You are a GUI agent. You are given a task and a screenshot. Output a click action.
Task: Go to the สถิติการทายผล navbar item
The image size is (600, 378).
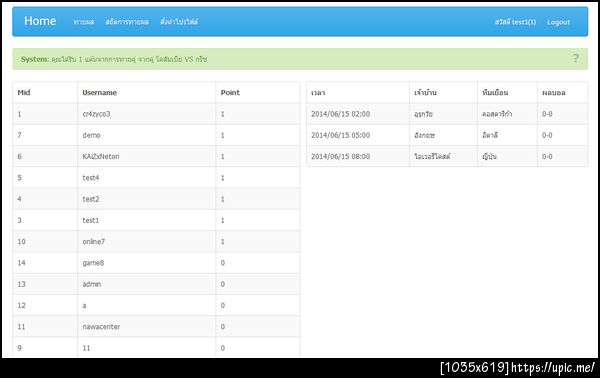pos(127,22)
